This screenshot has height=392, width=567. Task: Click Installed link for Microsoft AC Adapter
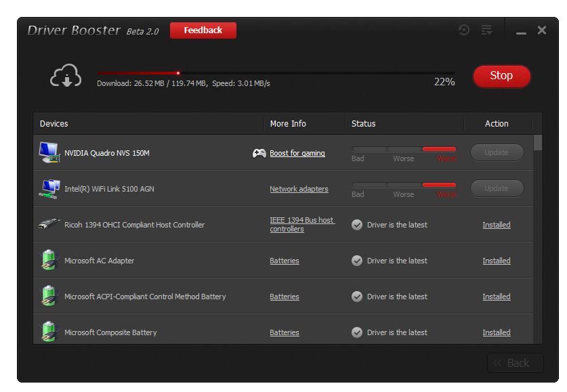(497, 261)
